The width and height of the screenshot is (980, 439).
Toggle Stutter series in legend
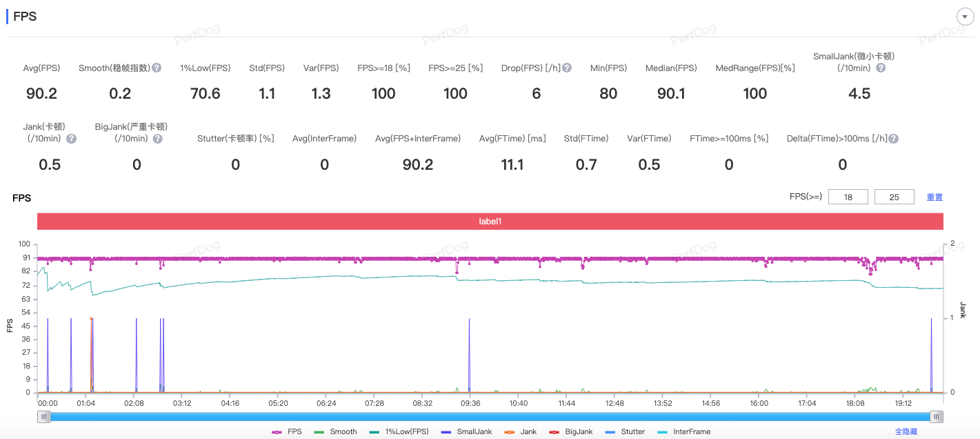[624, 431]
